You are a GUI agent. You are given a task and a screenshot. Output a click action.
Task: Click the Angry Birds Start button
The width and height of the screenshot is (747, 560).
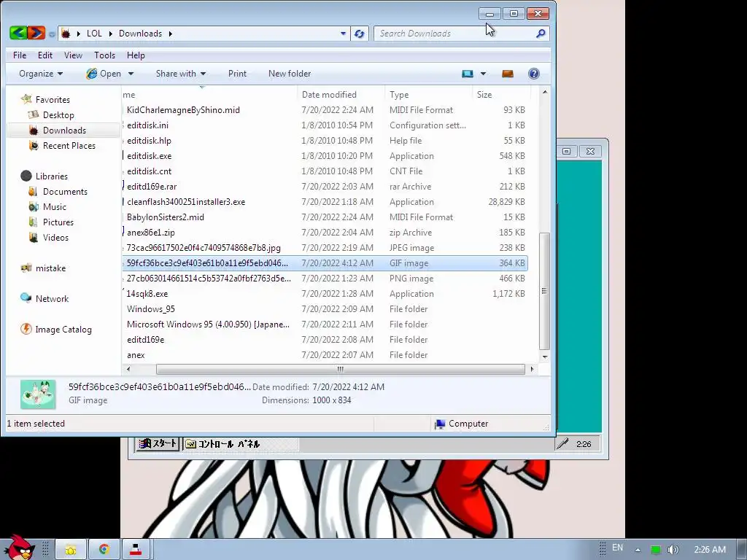click(18, 547)
